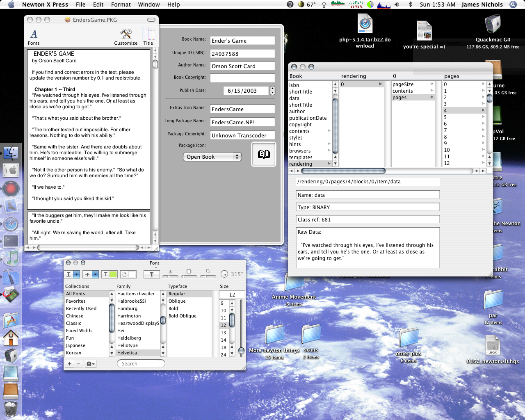Select page 7 in pages column
The image size is (525, 420).
click(x=464, y=130)
